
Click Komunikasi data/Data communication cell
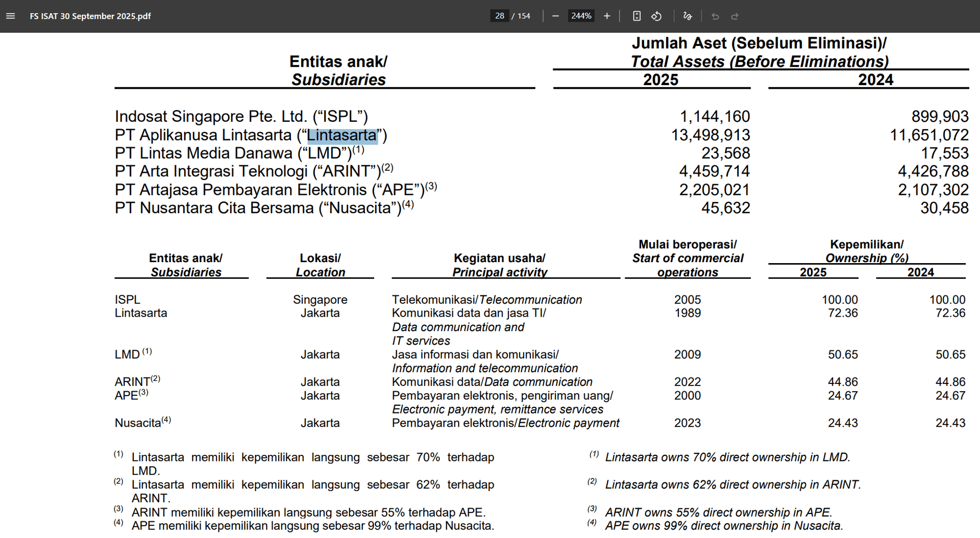492,382
